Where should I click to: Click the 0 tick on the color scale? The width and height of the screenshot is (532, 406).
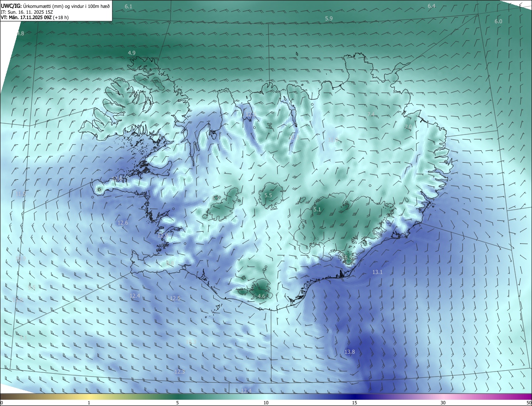[2, 403]
